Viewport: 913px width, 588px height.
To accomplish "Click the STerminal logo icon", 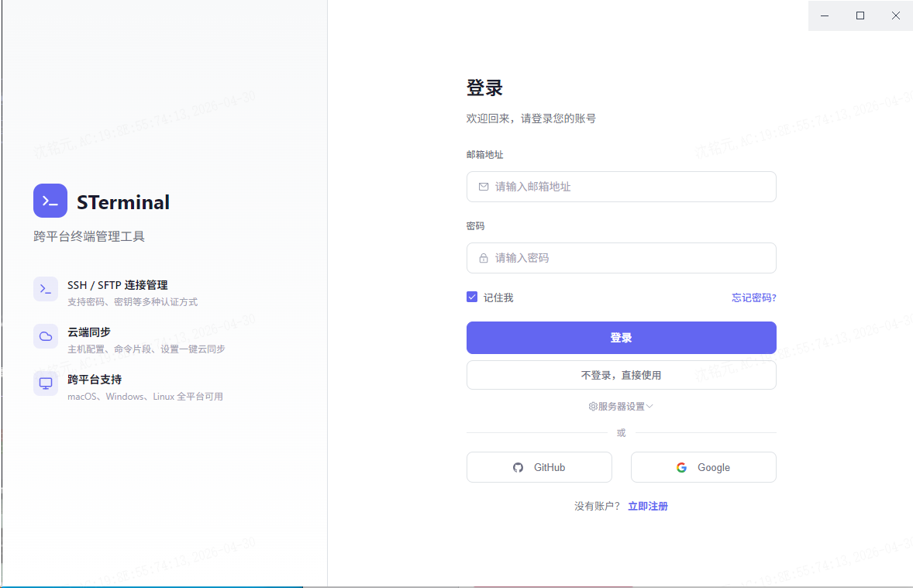I will pyautogui.click(x=50, y=201).
